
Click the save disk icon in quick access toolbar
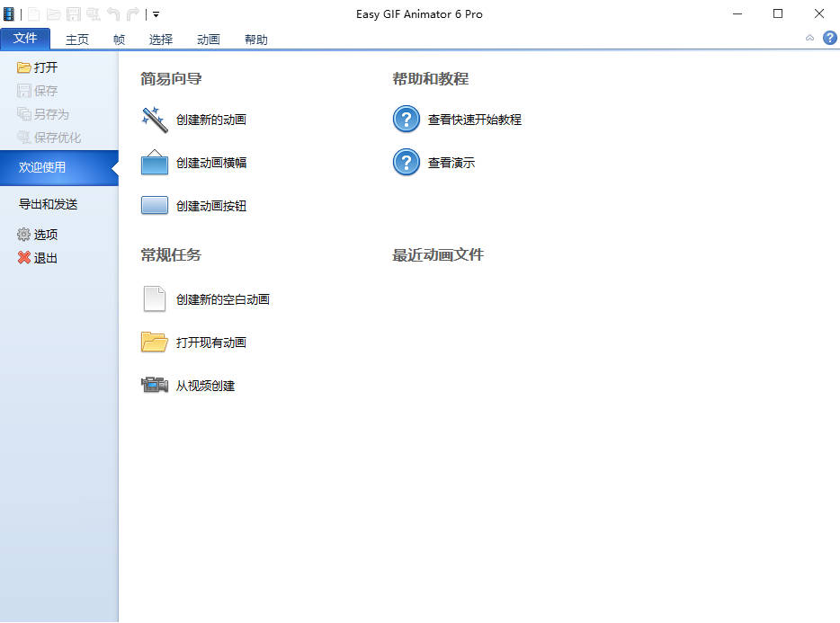coord(74,13)
